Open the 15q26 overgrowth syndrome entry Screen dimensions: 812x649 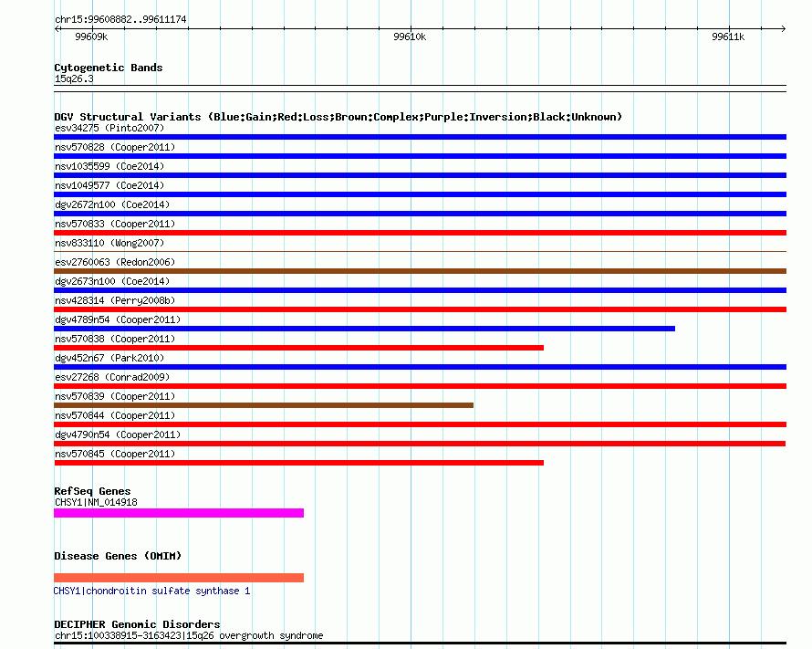pyautogui.click(x=189, y=635)
